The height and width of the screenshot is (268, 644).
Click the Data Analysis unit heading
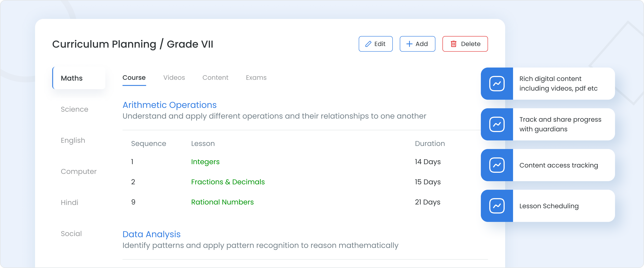[x=152, y=234]
